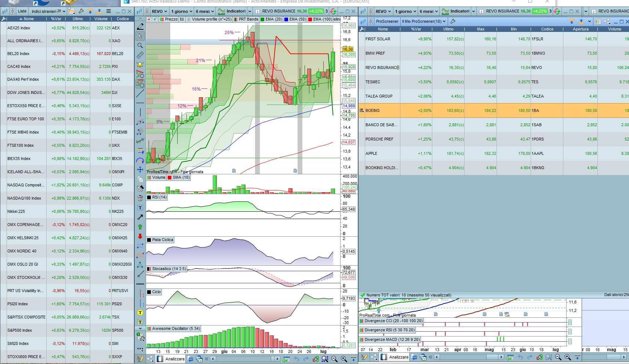This screenshot has width=629, height=364.
Task: Select FIRST SOLAR in the screener results
Action: click(x=494, y=39)
